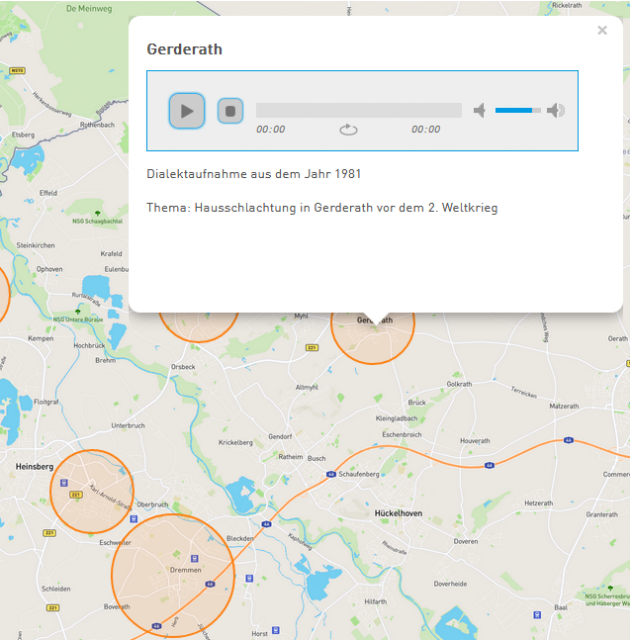Click the Matzerath place label
The image size is (630, 640).
[x=564, y=406]
